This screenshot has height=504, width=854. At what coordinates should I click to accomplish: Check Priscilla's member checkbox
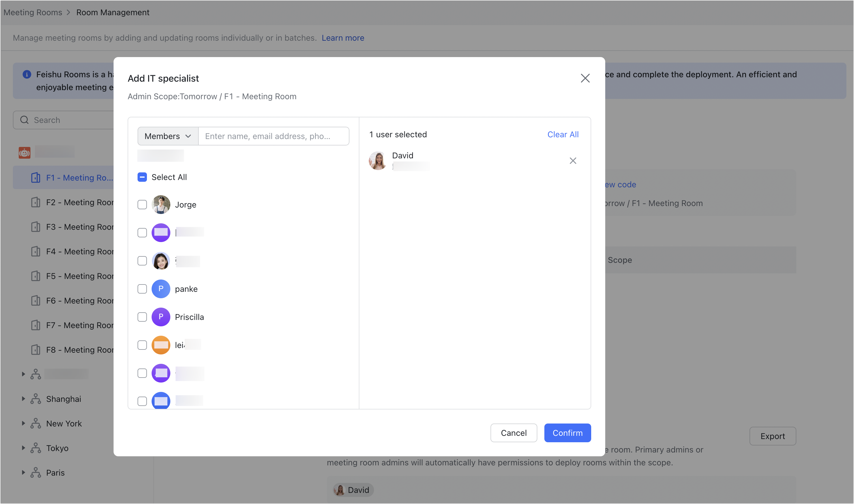point(142,317)
